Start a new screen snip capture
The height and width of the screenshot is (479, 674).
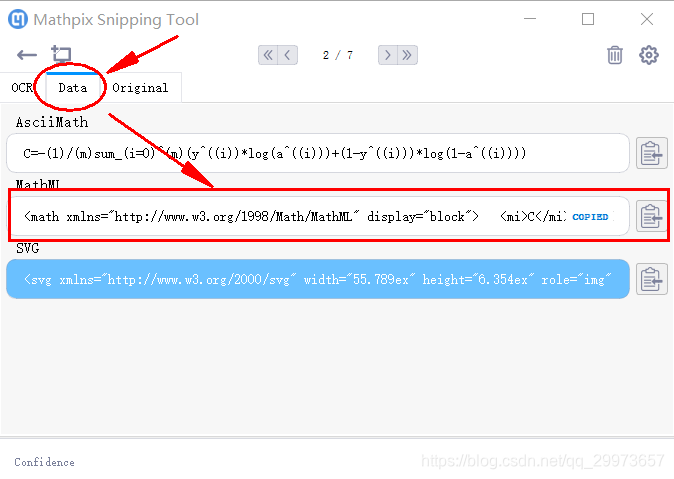[x=61, y=54]
